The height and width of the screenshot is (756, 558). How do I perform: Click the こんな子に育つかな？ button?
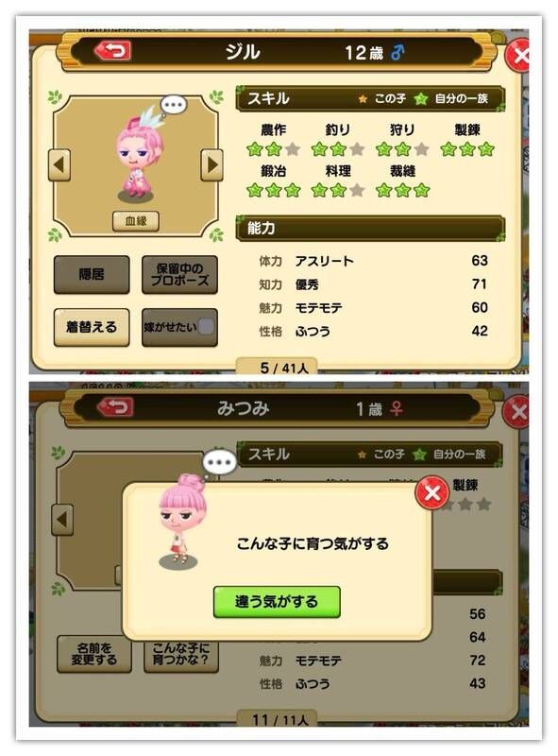pyautogui.click(x=181, y=654)
